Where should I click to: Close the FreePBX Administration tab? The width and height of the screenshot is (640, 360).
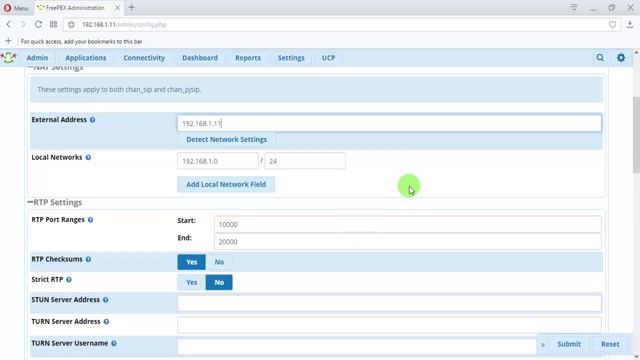point(117,8)
